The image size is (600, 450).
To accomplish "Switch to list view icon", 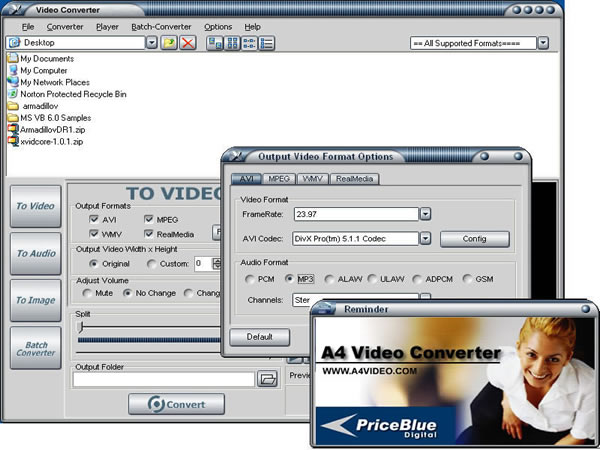I will pyautogui.click(x=249, y=43).
